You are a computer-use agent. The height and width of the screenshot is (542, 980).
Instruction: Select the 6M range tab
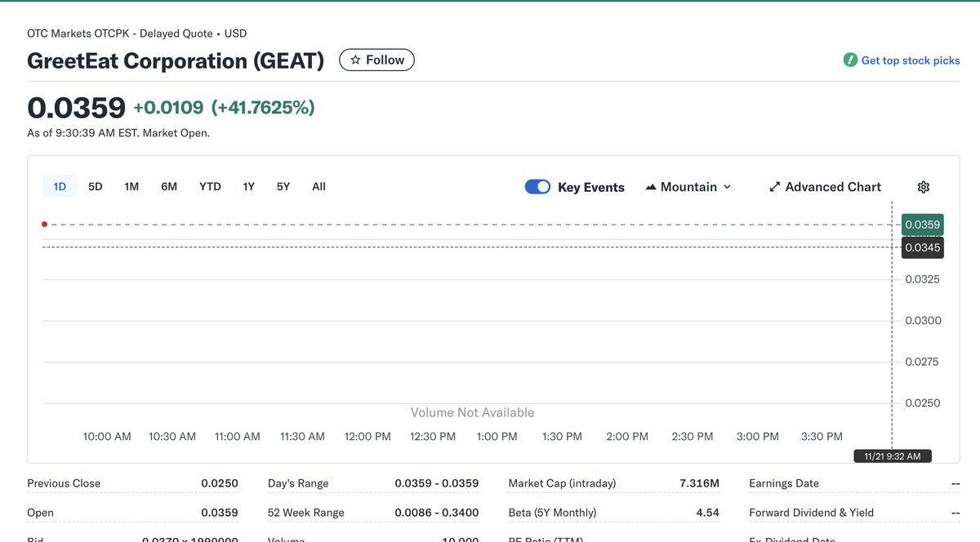pyautogui.click(x=169, y=186)
